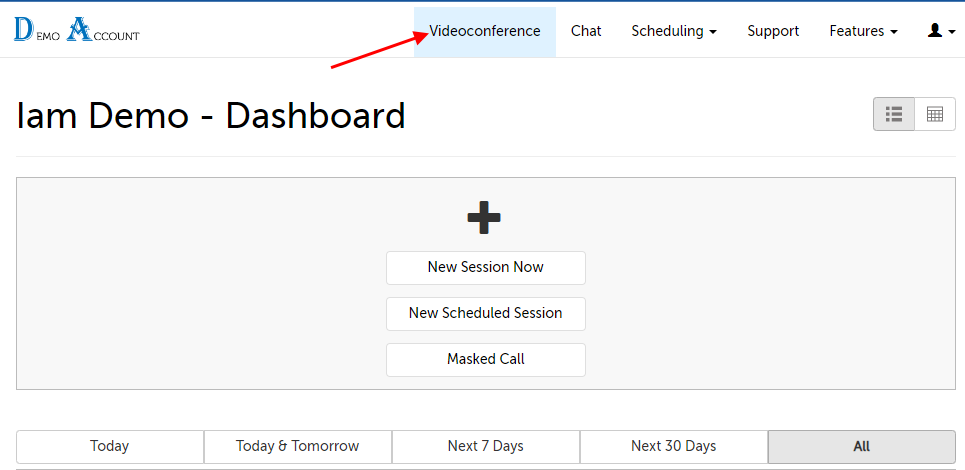Click the large plus icon
The image size is (965, 470).
[484, 218]
